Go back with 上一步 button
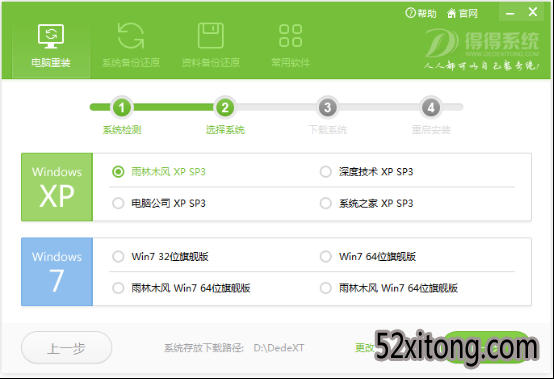The image size is (554, 379). (x=66, y=348)
